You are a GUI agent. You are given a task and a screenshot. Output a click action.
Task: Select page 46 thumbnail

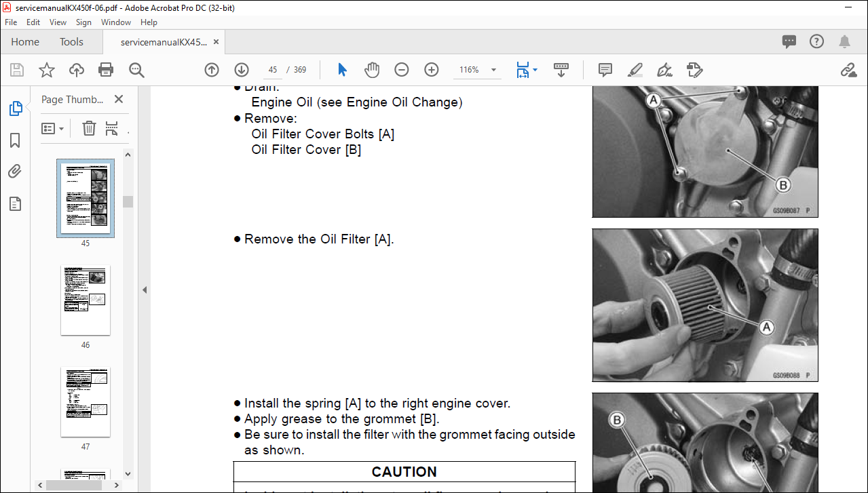[86, 300]
